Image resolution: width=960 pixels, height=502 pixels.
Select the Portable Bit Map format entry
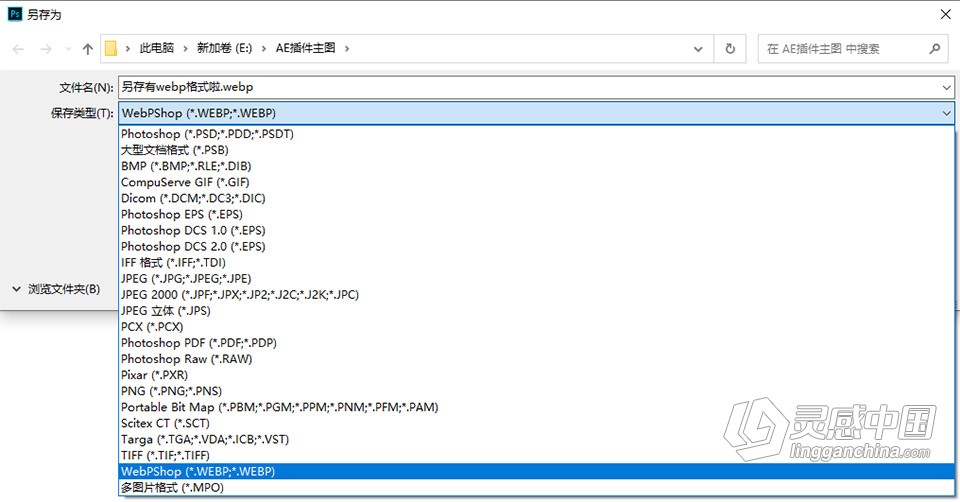536,407
